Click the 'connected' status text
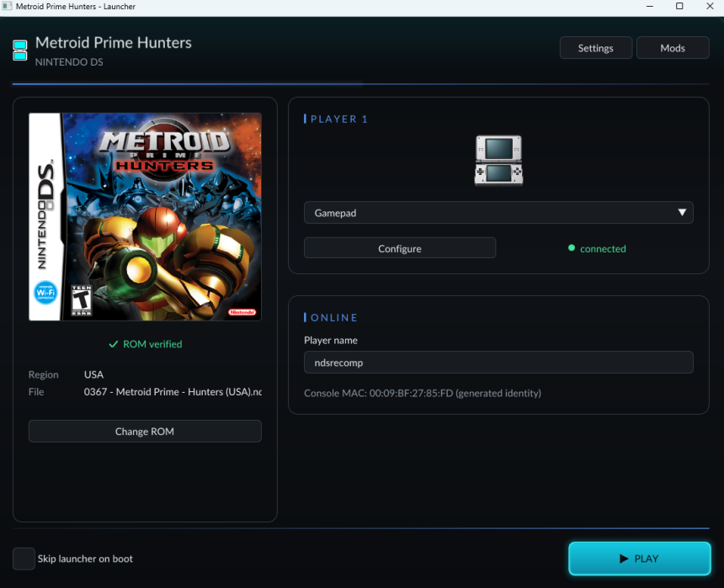 [x=603, y=249]
